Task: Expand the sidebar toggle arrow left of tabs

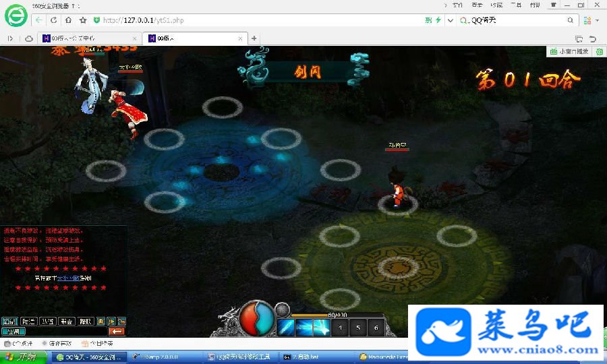Action: pos(10,38)
